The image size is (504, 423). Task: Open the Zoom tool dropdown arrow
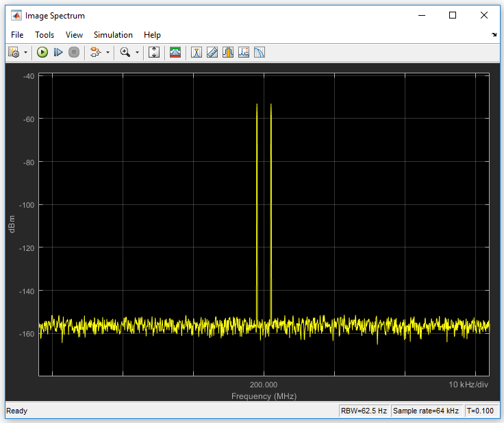137,52
